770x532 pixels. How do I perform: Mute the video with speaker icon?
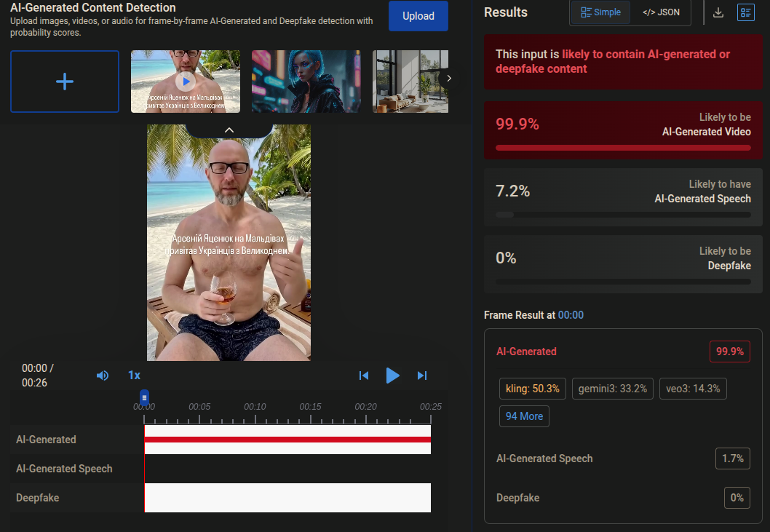(x=103, y=376)
